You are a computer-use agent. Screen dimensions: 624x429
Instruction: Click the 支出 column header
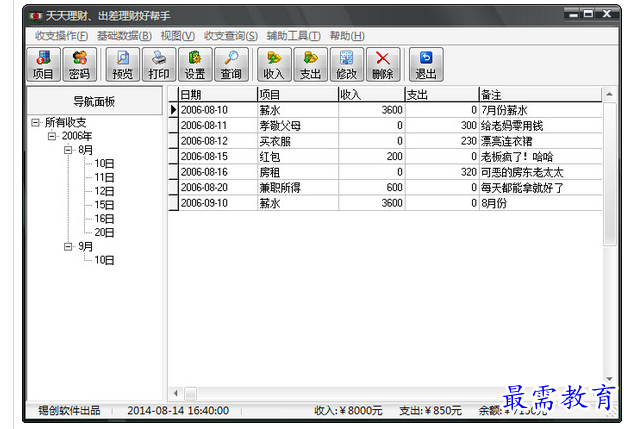tap(442, 95)
